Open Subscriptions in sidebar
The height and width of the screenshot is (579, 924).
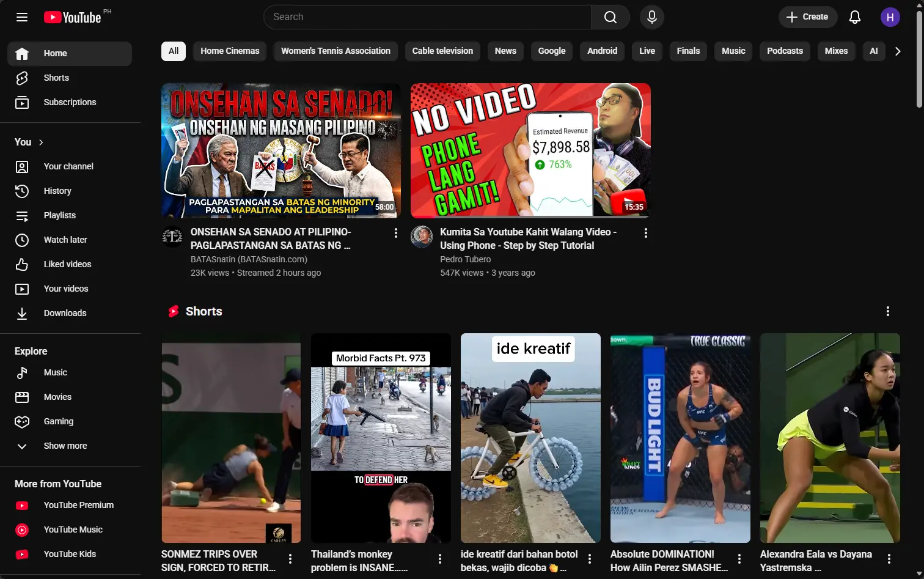point(70,103)
